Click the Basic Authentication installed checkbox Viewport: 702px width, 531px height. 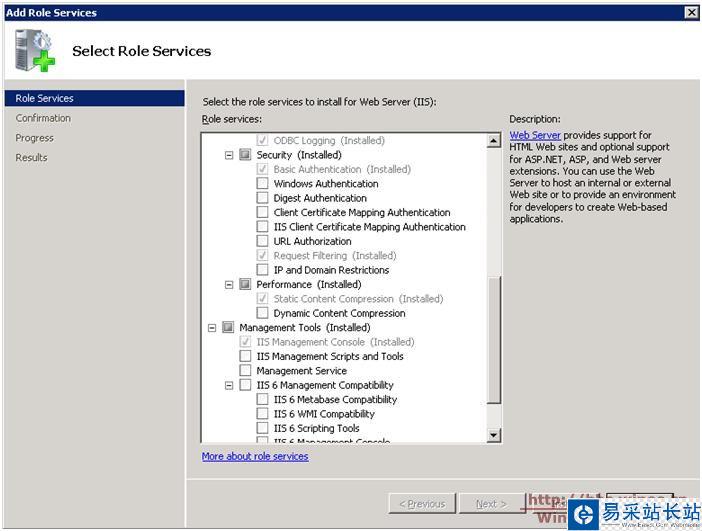click(262, 169)
